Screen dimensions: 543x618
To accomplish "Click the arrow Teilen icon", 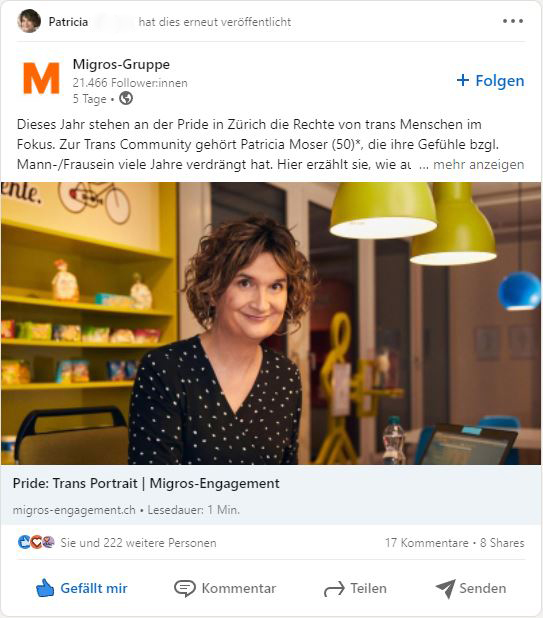I will click(334, 589).
